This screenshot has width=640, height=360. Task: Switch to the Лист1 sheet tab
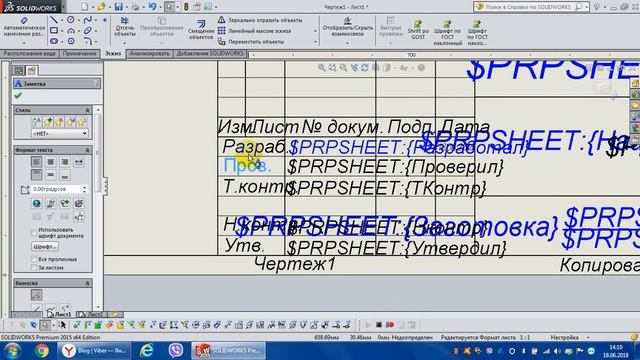click(x=60, y=314)
